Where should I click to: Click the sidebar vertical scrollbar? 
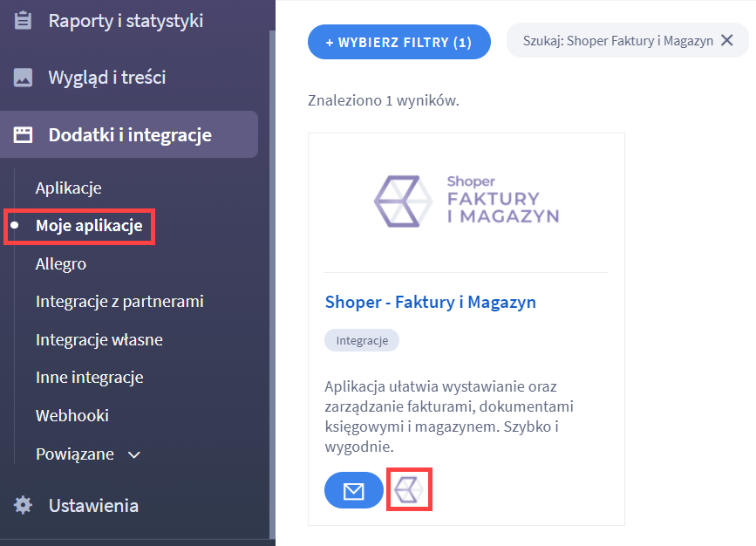(272, 284)
